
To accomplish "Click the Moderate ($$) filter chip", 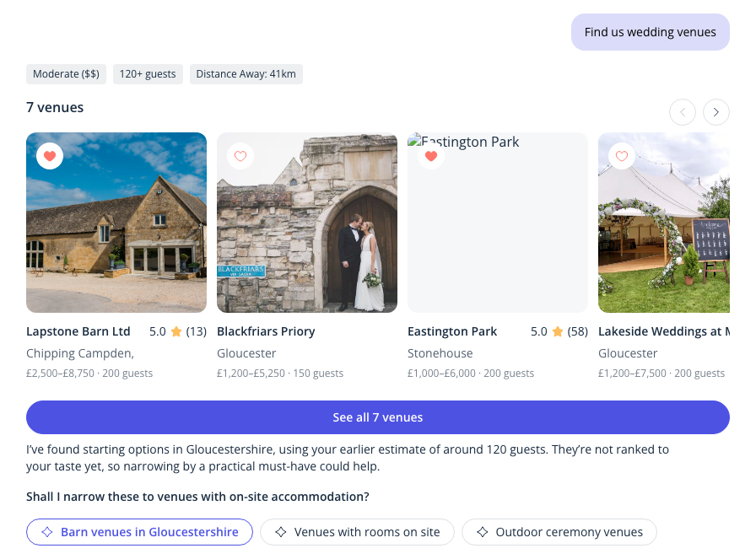I will (x=66, y=74).
